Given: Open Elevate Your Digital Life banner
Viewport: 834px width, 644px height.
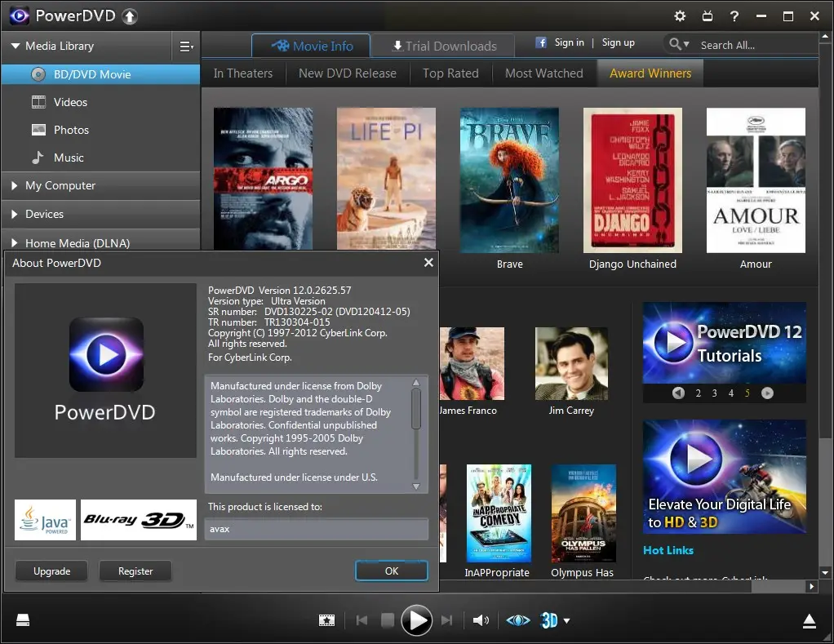Looking at the screenshot, I should 725,477.
